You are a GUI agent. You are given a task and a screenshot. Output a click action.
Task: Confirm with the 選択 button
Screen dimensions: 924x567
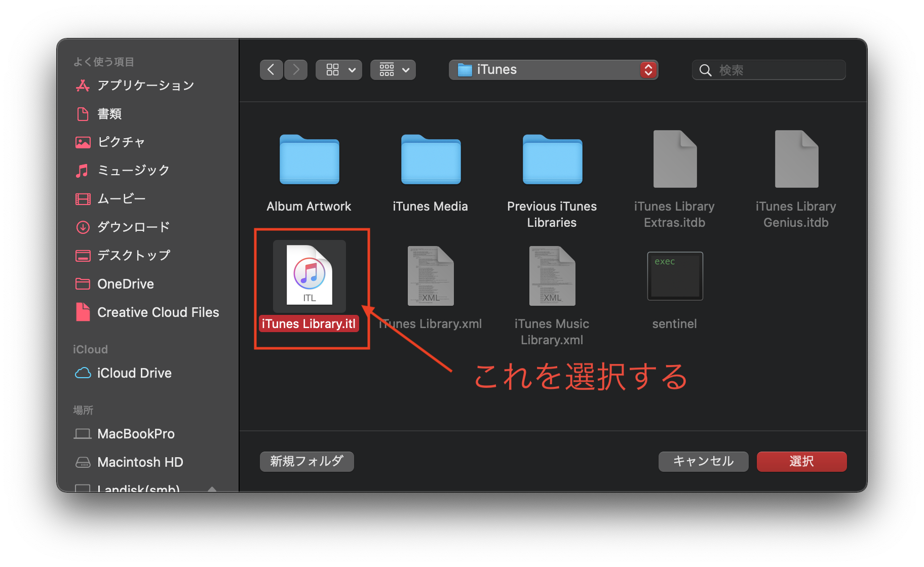[x=802, y=462]
